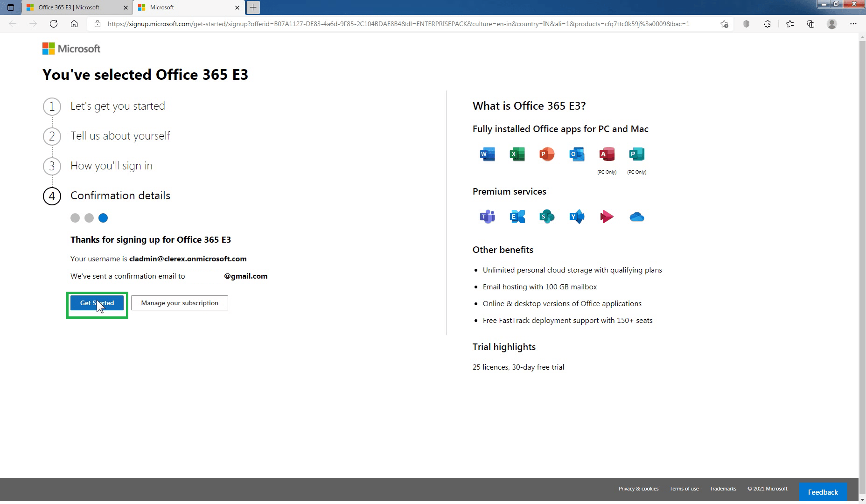Screen dimensions: 866x504
Task: View site information lock icon
Action: pyautogui.click(x=97, y=24)
